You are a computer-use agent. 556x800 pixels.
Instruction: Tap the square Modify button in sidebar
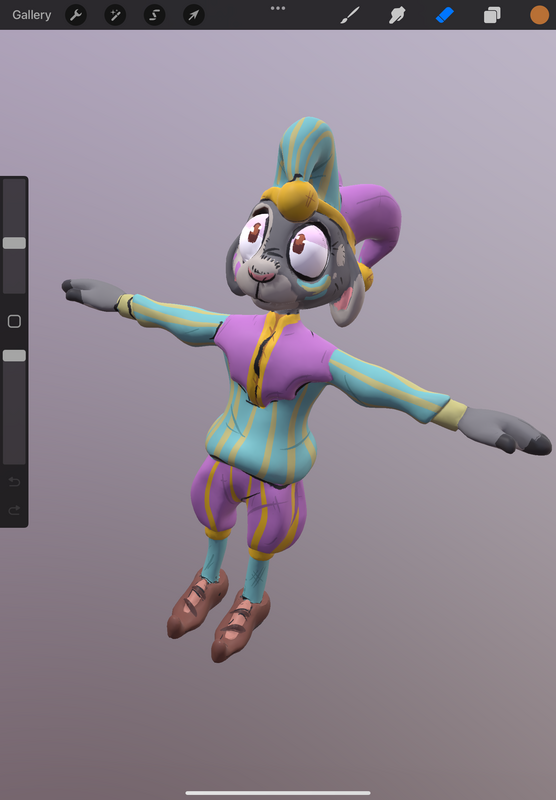click(14, 321)
